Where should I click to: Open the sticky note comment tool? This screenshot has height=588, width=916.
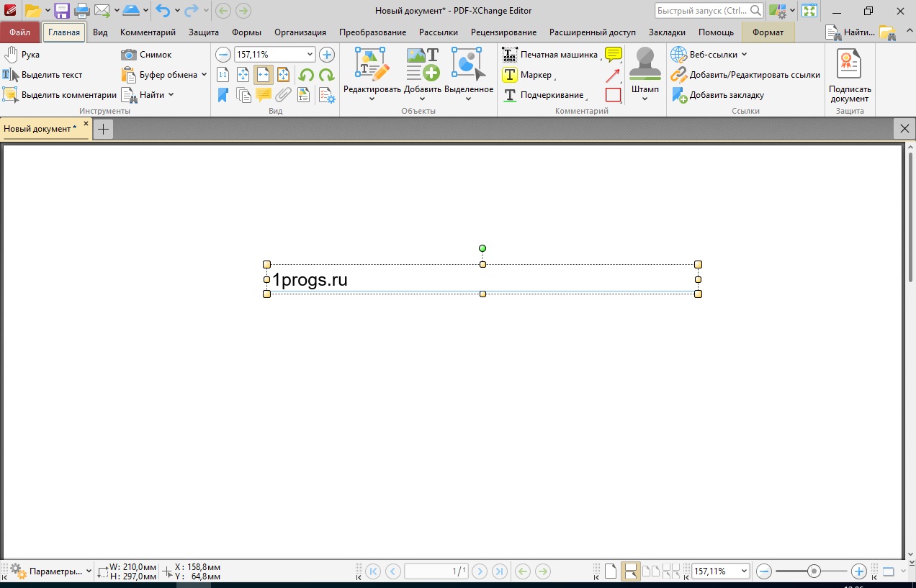613,54
